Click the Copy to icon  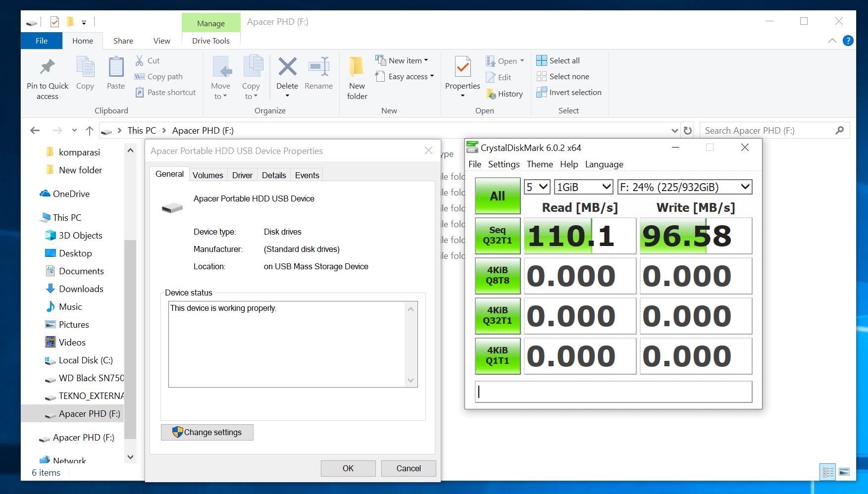tap(253, 67)
